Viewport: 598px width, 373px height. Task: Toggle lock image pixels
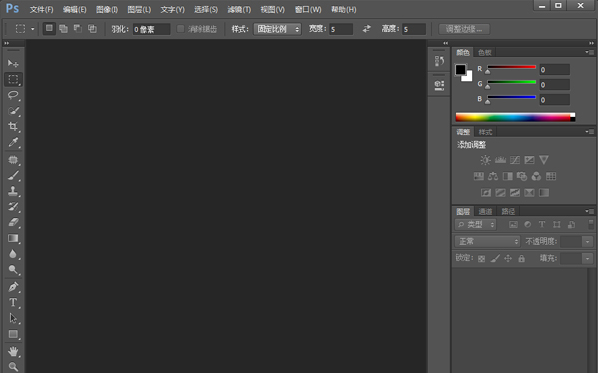495,259
